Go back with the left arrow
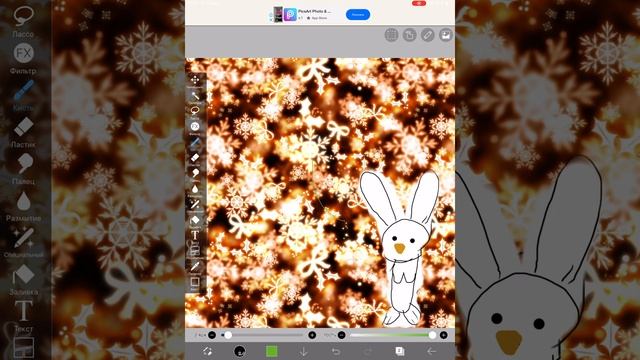The width and height of the screenshot is (640, 360). pyautogui.click(x=431, y=351)
